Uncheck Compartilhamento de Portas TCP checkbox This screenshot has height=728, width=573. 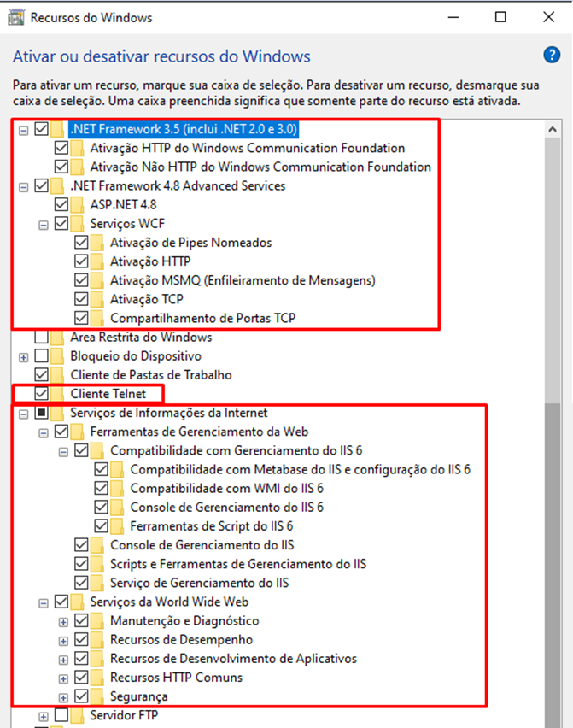click(81, 318)
